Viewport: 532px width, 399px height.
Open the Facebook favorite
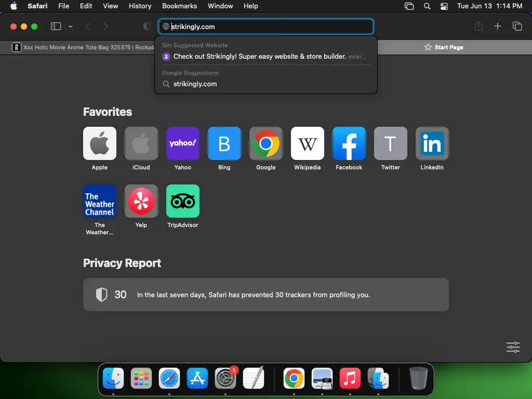click(x=349, y=143)
